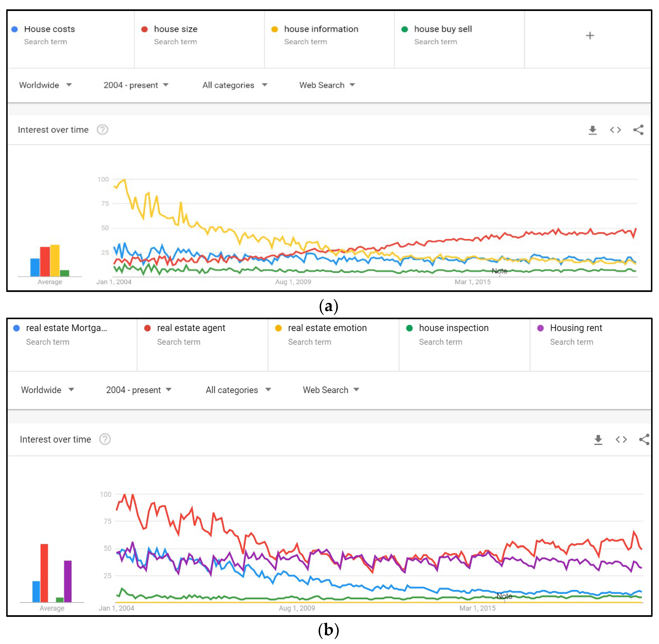The height and width of the screenshot is (644, 659).
Task: Select the real estate agent search term
Action: click(x=191, y=328)
